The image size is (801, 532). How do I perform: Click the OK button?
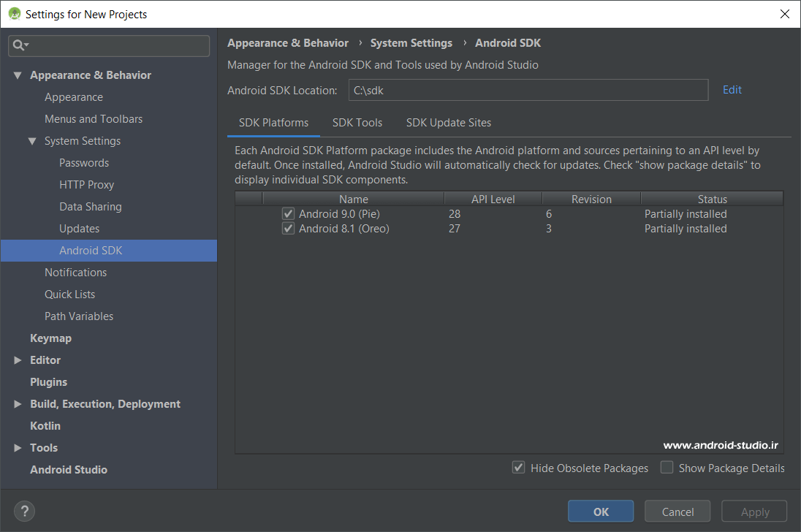(x=601, y=511)
